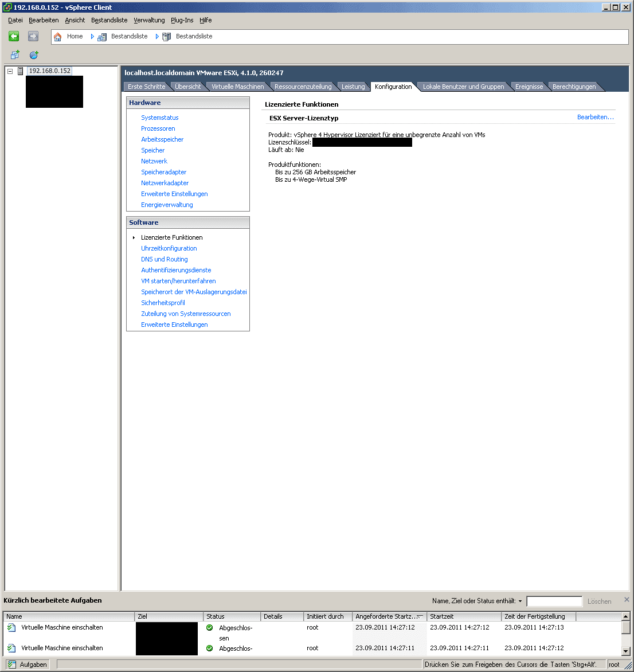Switch to the Leistung tab

353,87
